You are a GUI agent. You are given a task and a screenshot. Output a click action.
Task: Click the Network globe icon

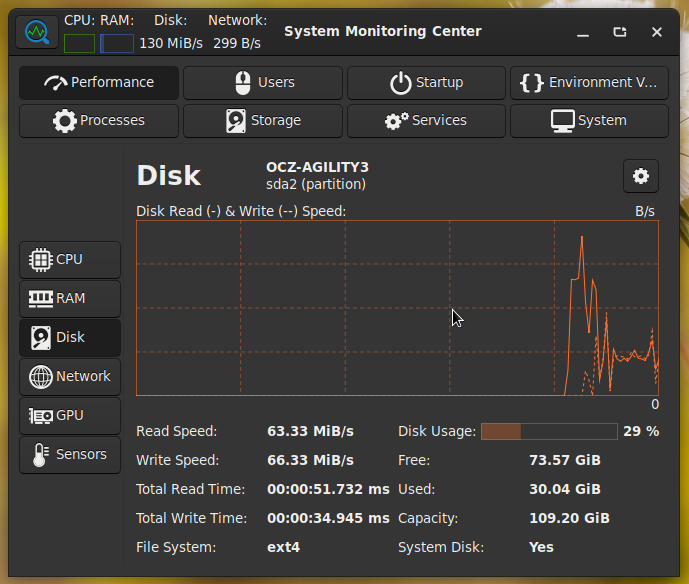(41, 376)
